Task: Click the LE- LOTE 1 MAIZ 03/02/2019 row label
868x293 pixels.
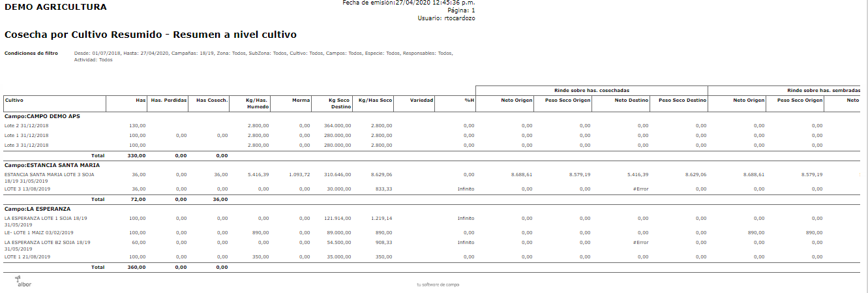Action: tap(39, 232)
